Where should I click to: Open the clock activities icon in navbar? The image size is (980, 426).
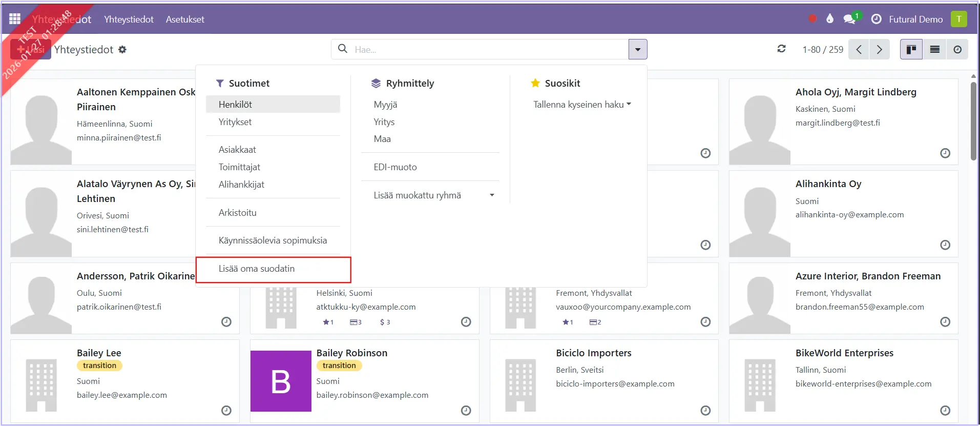(x=877, y=19)
